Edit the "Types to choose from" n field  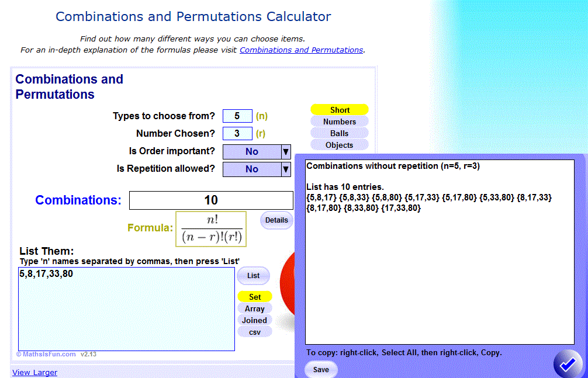tap(237, 116)
